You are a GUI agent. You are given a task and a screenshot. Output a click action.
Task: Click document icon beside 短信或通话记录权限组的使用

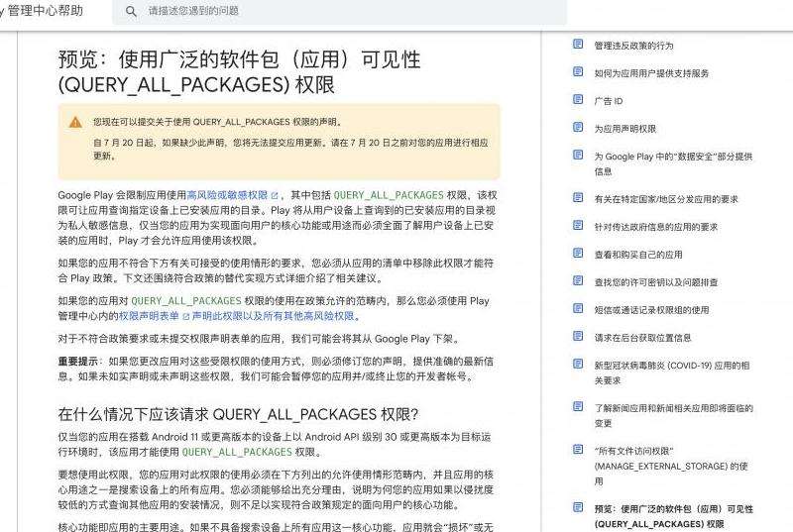(x=578, y=309)
